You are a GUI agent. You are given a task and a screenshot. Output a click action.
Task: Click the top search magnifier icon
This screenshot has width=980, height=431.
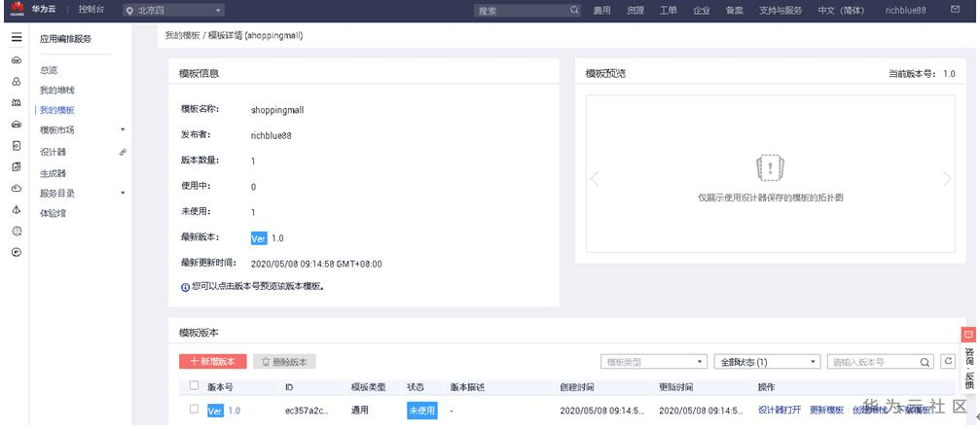[574, 11]
